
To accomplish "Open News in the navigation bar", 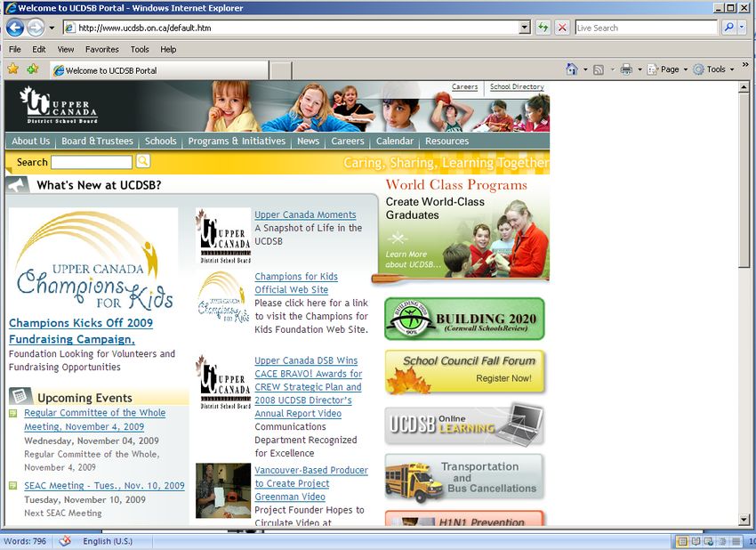I will click(x=308, y=141).
